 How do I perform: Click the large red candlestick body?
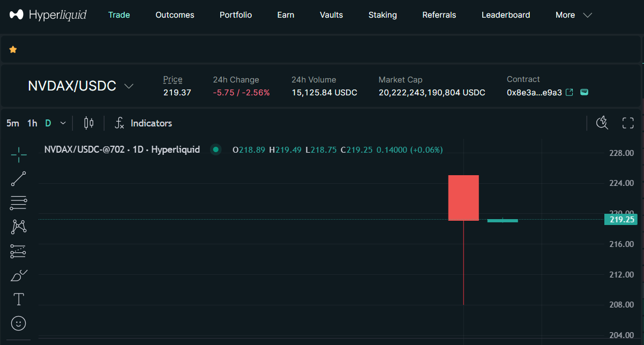pyautogui.click(x=463, y=198)
